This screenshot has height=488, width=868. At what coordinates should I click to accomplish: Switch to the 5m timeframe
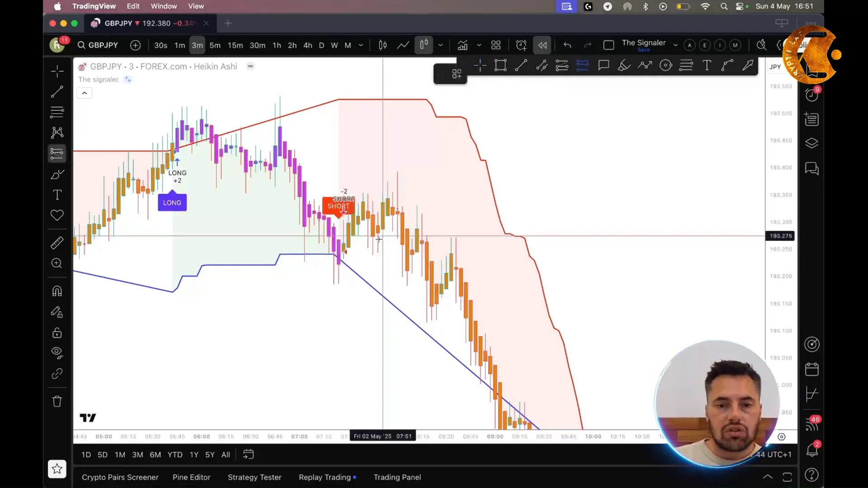coord(215,45)
